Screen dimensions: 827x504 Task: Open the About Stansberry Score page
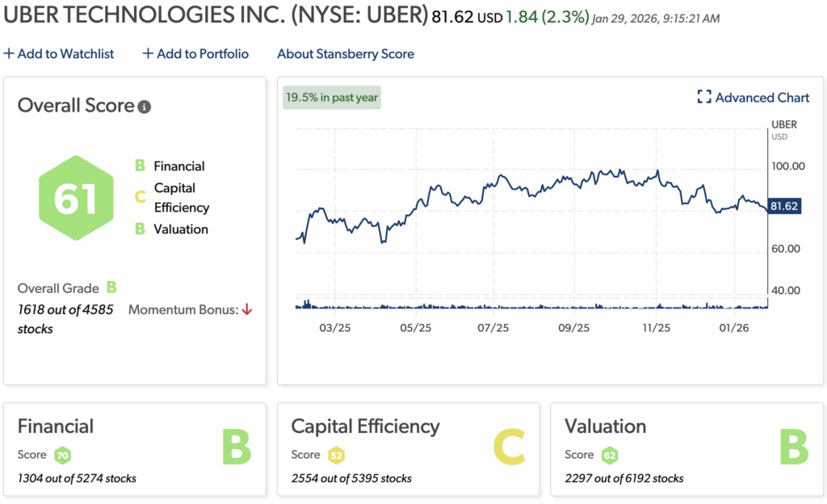click(345, 53)
